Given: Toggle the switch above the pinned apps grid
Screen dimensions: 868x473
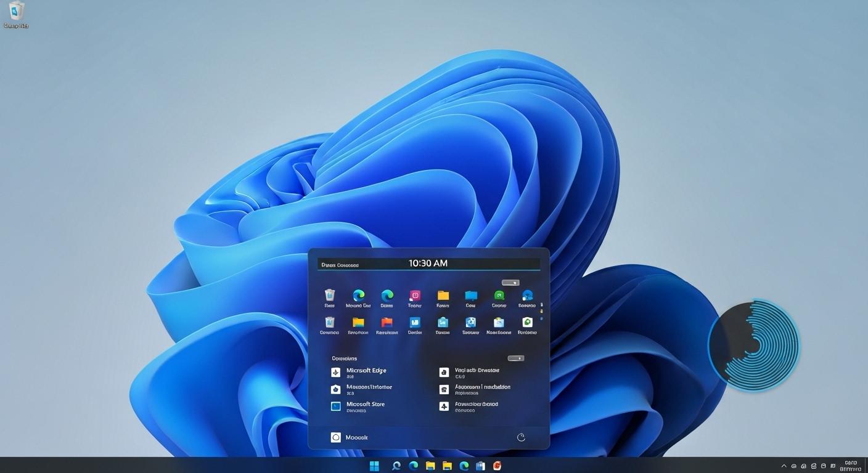Looking at the screenshot, I should [510, 282].
